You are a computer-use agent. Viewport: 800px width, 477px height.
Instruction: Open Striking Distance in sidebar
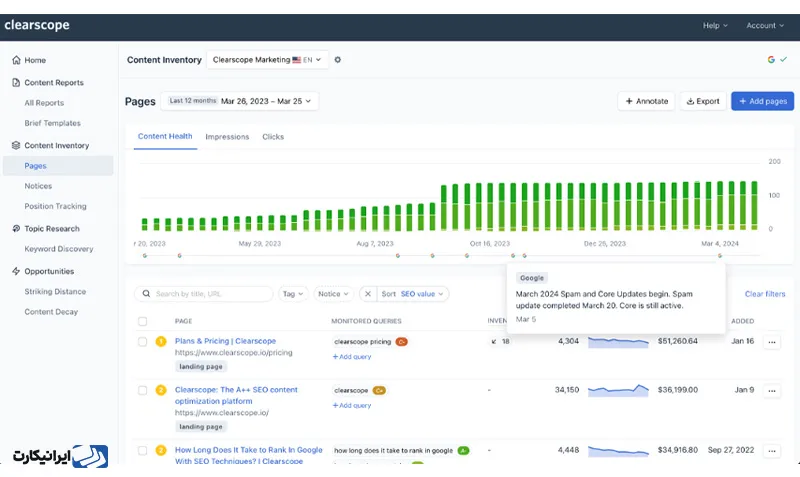pos(55,292)
